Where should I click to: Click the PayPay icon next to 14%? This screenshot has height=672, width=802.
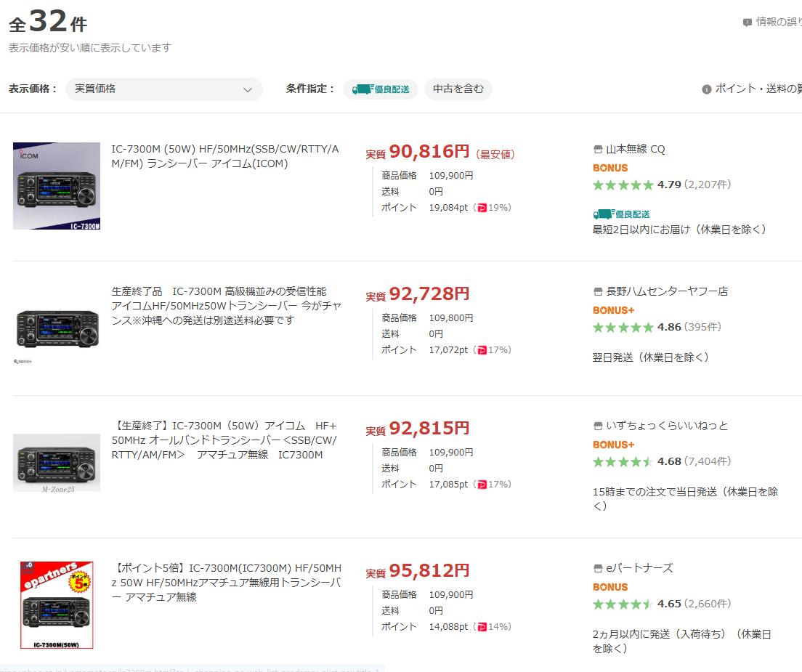[482, 627]
